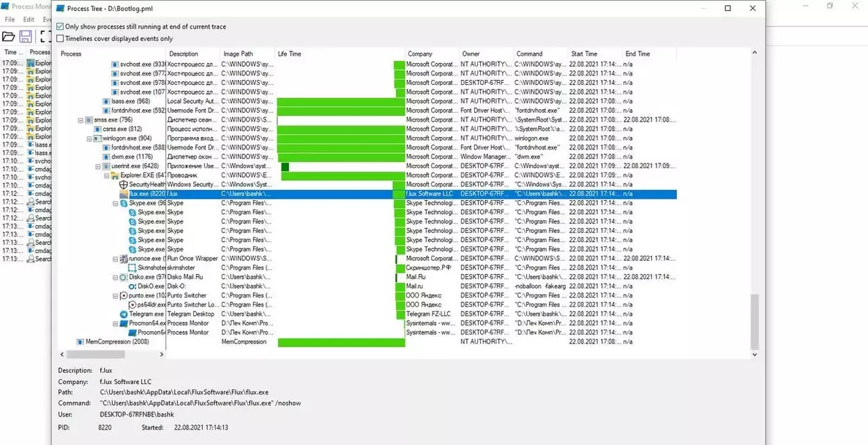This screenshot has width=868, height=445.
Task: Click right arrow of Process column horizontal scrollbar
Action: 162,355
